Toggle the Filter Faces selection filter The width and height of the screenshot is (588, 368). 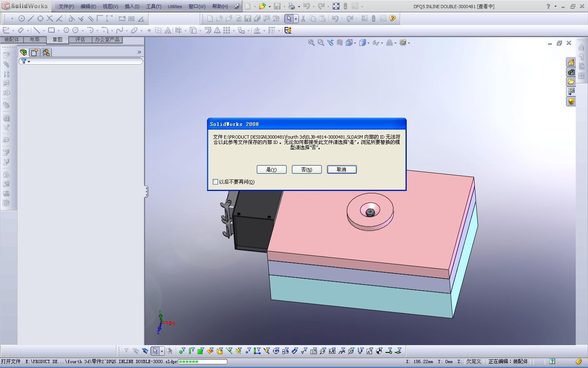[x=201, y=351]
